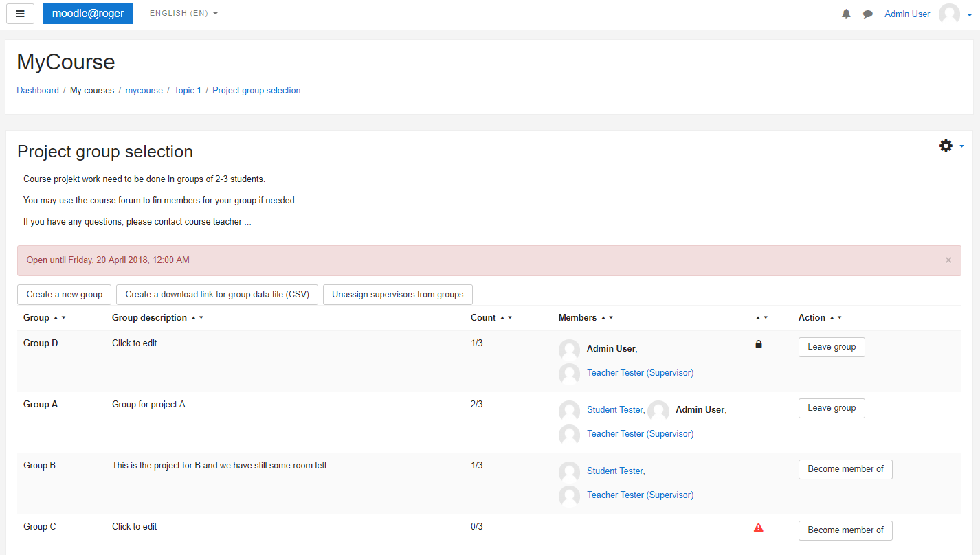
Task: Click the red warning icon for Group C
Action: [759, 528]
